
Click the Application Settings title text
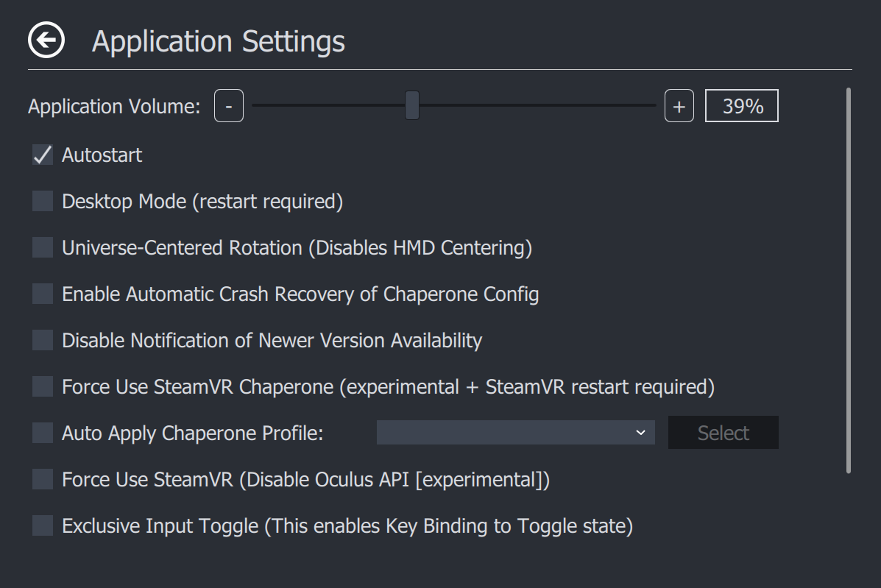click(219, 41)
